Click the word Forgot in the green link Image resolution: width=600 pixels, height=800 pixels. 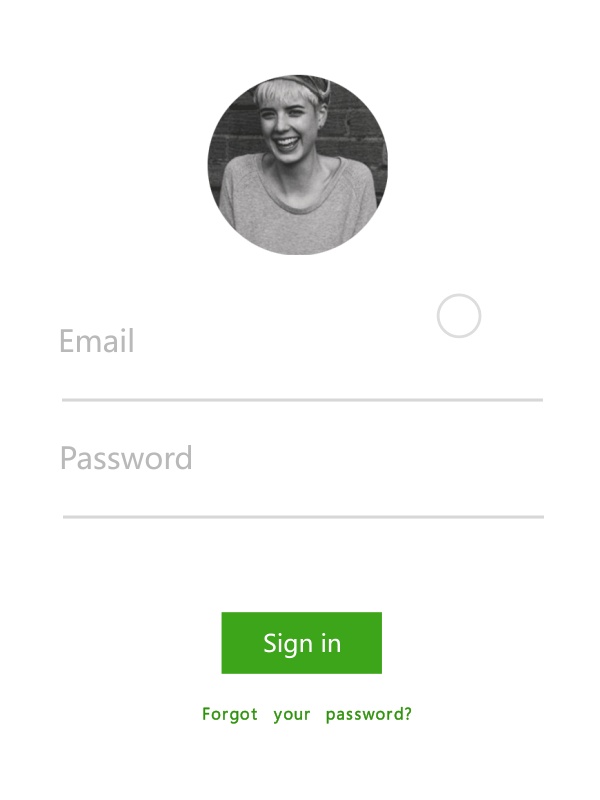coord(230,714)
